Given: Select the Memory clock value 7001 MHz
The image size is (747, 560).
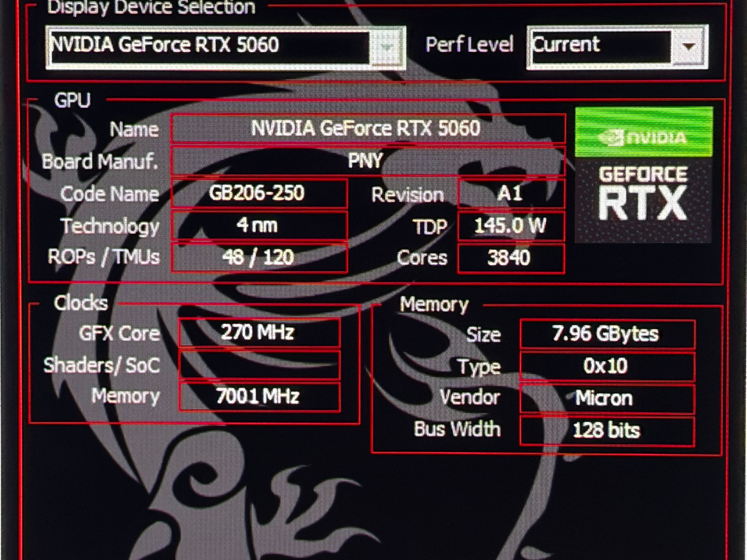Looking at the screenshot, I should tap(259, 397).
